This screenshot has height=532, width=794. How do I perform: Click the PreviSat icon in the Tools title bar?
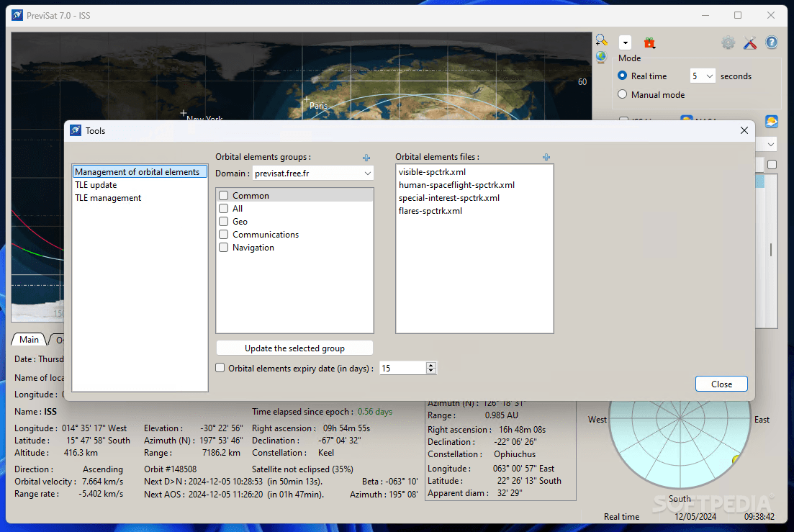[76, 130]
